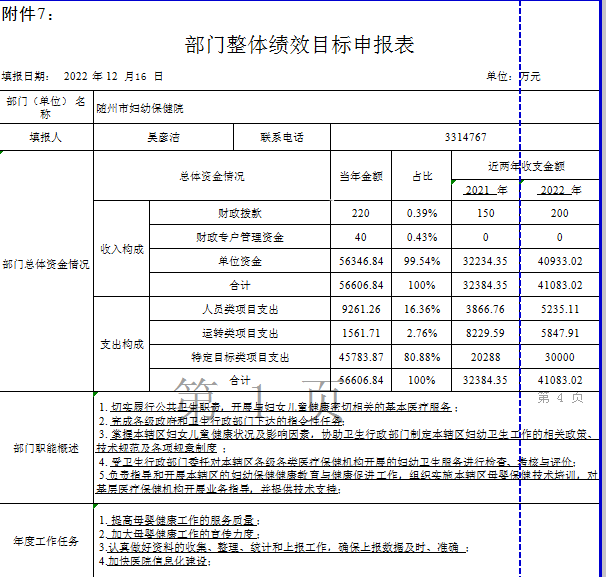Click the 0.43% ratio cell
The height and width of the screenshot is (577, 606).
422,237
